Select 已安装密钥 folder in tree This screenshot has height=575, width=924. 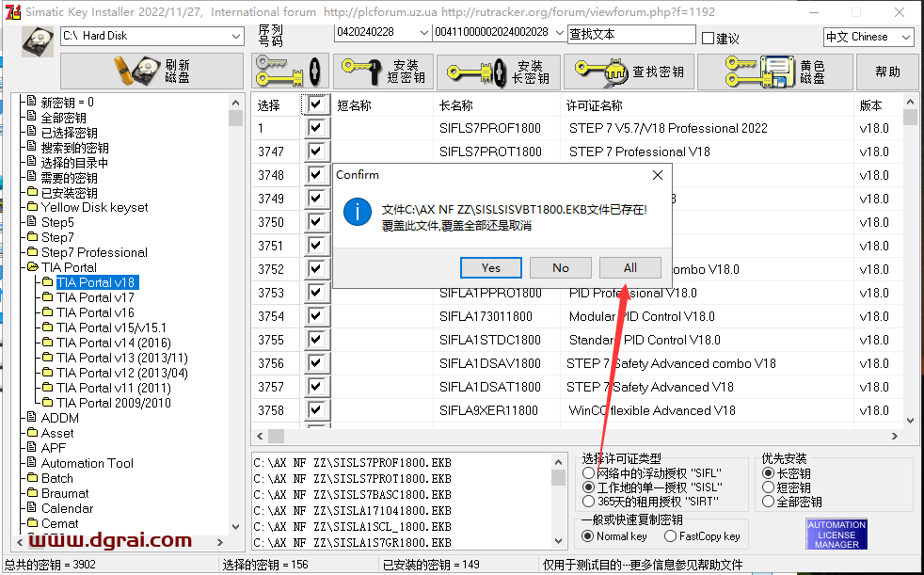tap(69, 193)
